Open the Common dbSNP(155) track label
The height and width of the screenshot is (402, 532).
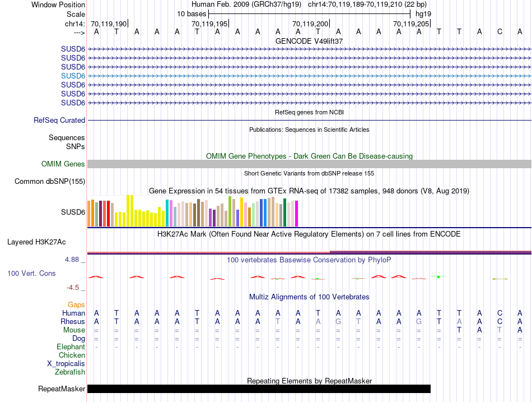pos(50,181)
